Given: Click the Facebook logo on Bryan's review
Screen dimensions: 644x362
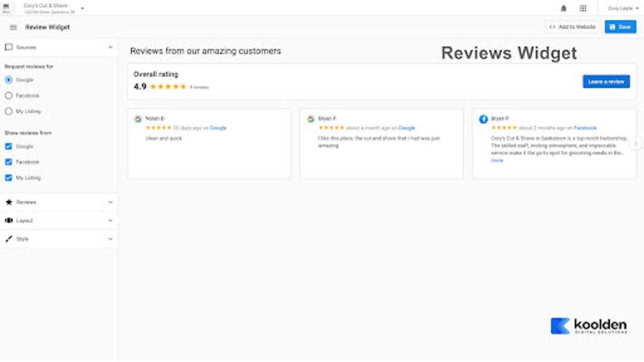Looking at the screenshot, I should coord(483,119).
